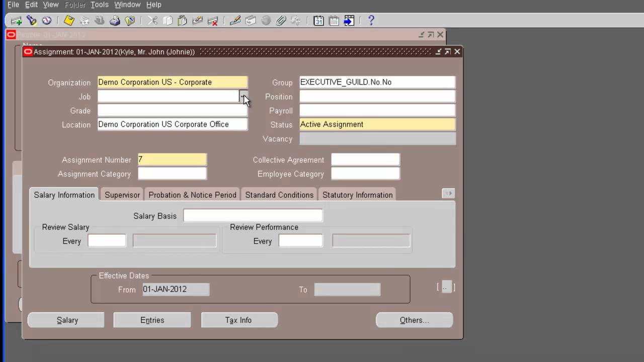Switch to the Standard Conditions tab

coord(279,195)
